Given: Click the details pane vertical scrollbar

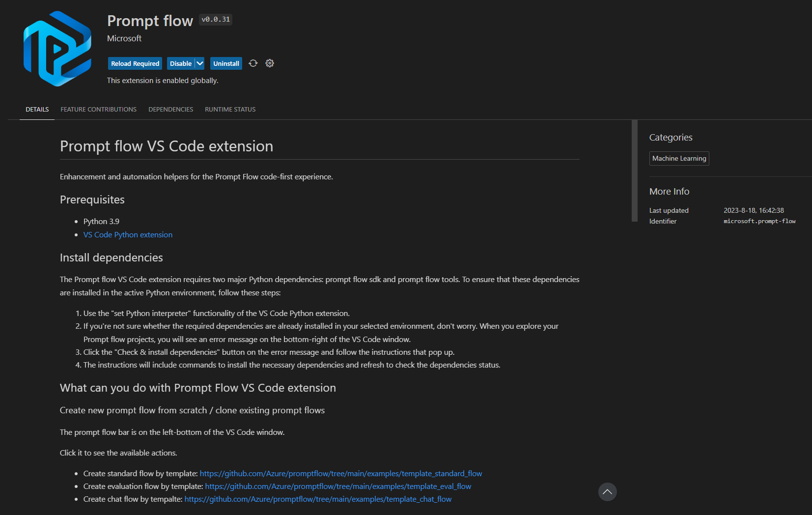Looking at the screenshot, I should click(635, 171).
